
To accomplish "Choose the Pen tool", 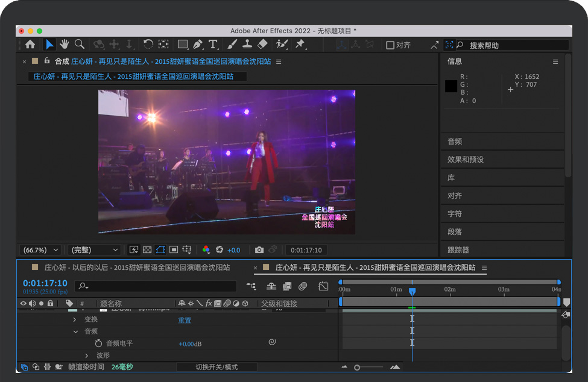I will click(197, 45).
